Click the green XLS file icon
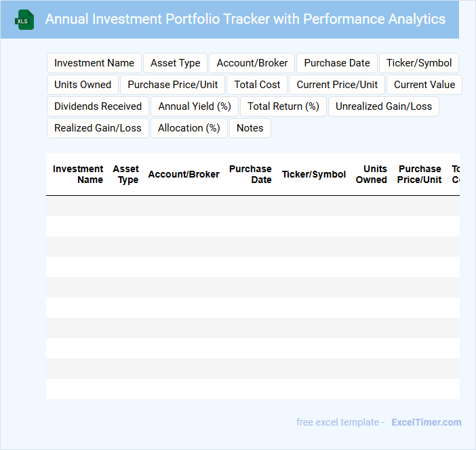The width and height of the screenshot is (476, 450). click(x=24, y=20)
